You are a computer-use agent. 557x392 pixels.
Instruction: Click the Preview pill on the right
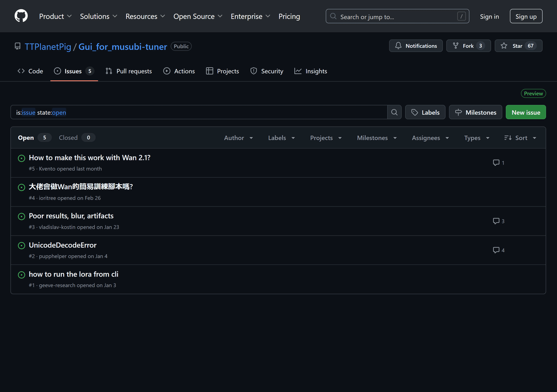[x=533, y=93]
